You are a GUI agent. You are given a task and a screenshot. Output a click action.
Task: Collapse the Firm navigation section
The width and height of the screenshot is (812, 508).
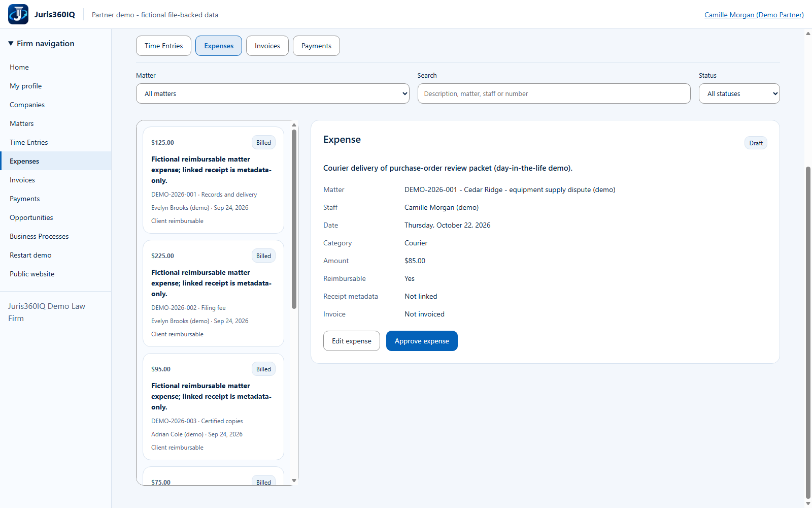[42, 44]
